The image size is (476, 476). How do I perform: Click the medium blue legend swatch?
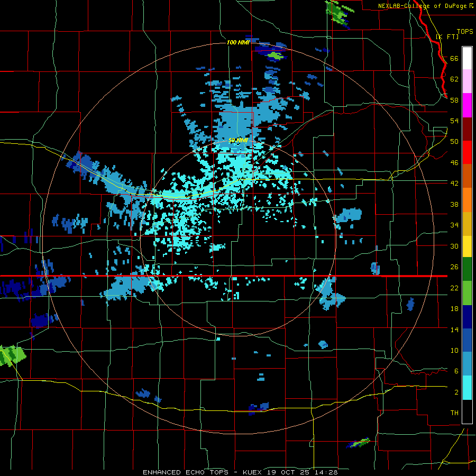(x=467, y=340)
